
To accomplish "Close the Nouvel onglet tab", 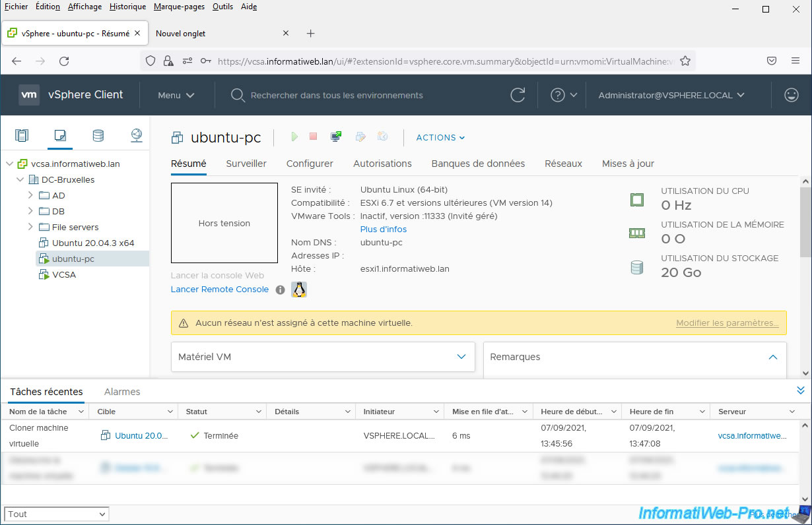I will 286,34.
